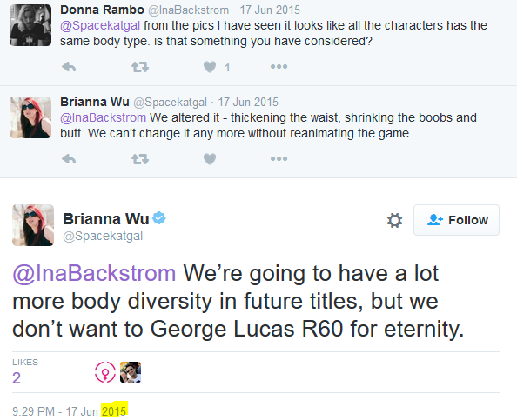Open @InaBackstrom mention in main tweet
Image resolution: width=517 pixels, height=420 pixels.
click(94, 273)
